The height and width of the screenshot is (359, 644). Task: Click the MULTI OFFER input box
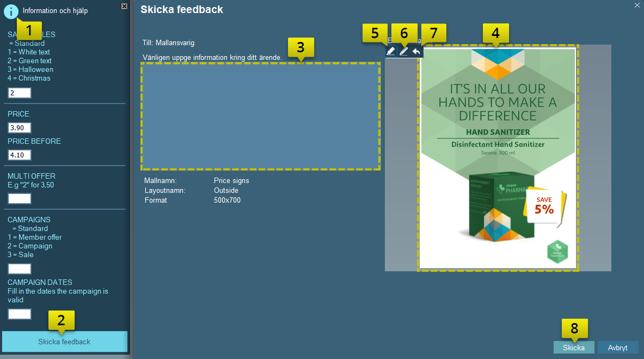20,198
